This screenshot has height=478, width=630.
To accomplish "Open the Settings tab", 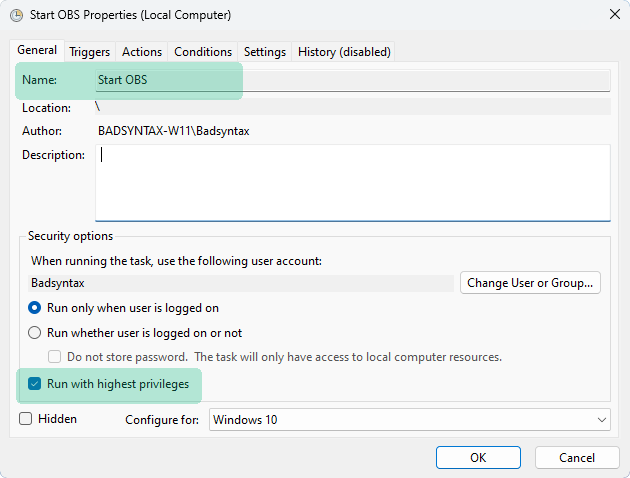I will 265,52.
